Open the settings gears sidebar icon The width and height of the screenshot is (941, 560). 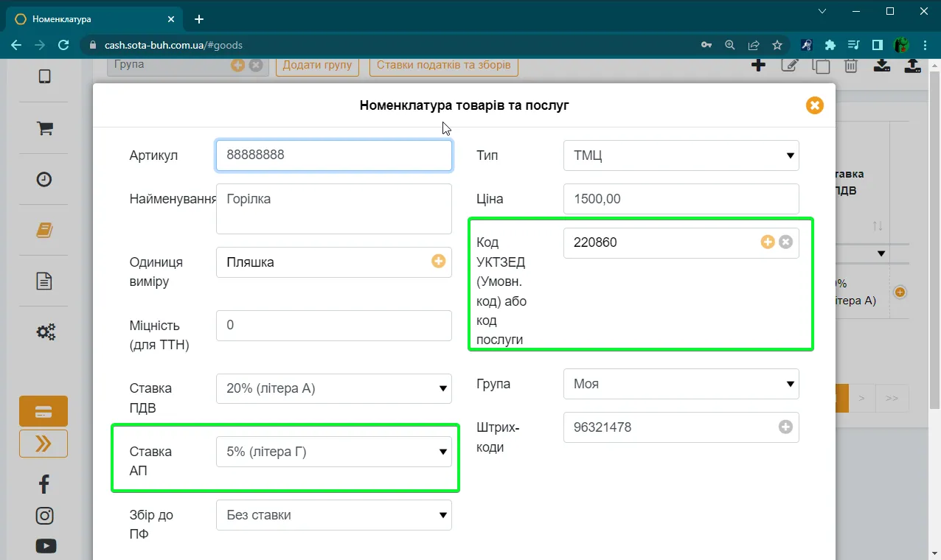point(45,332)
